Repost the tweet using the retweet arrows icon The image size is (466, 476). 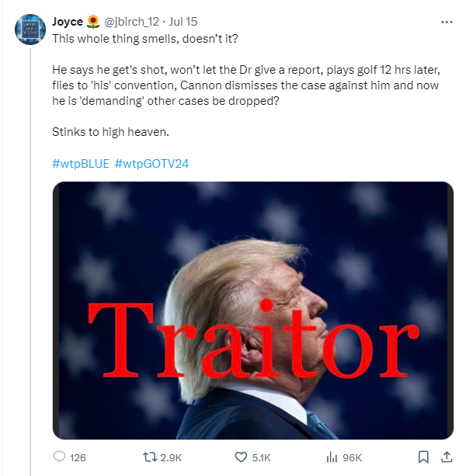tap(150, 457)
